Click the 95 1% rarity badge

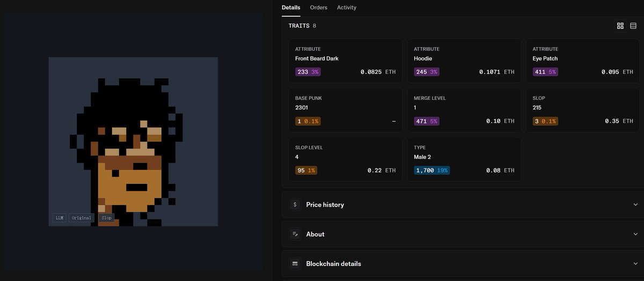306,171
